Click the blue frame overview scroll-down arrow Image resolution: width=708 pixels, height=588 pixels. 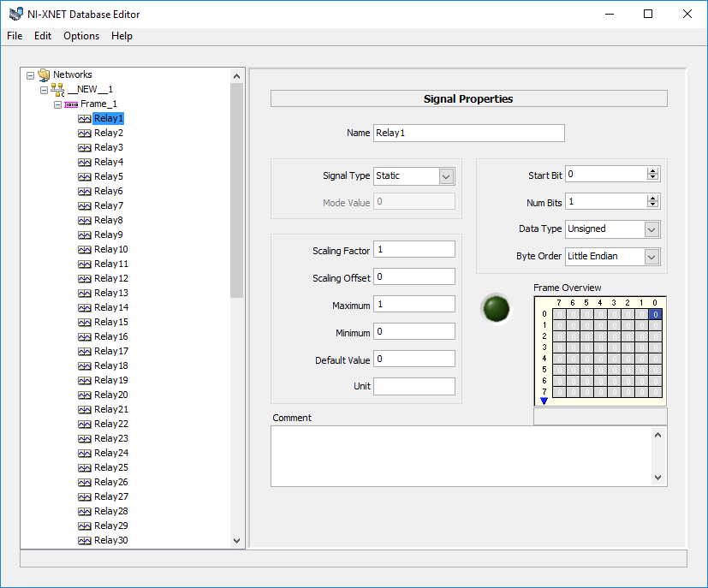coord(544,401)
